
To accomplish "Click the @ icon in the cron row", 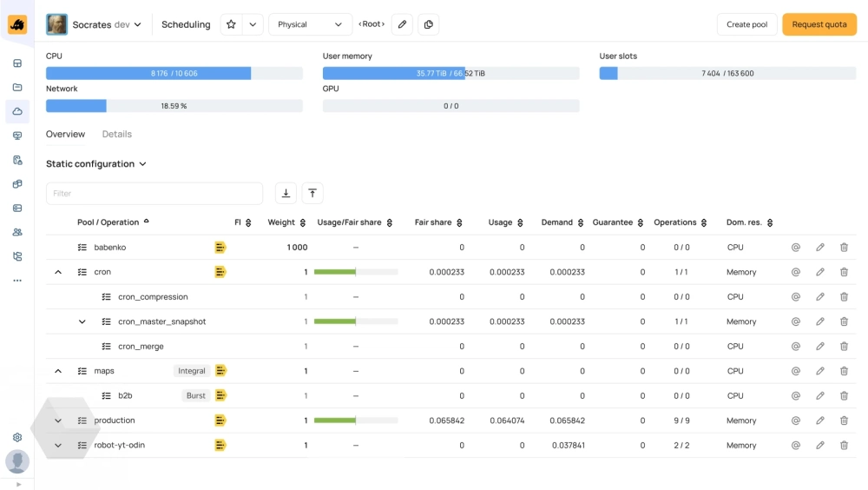I will tap(795, 272).
